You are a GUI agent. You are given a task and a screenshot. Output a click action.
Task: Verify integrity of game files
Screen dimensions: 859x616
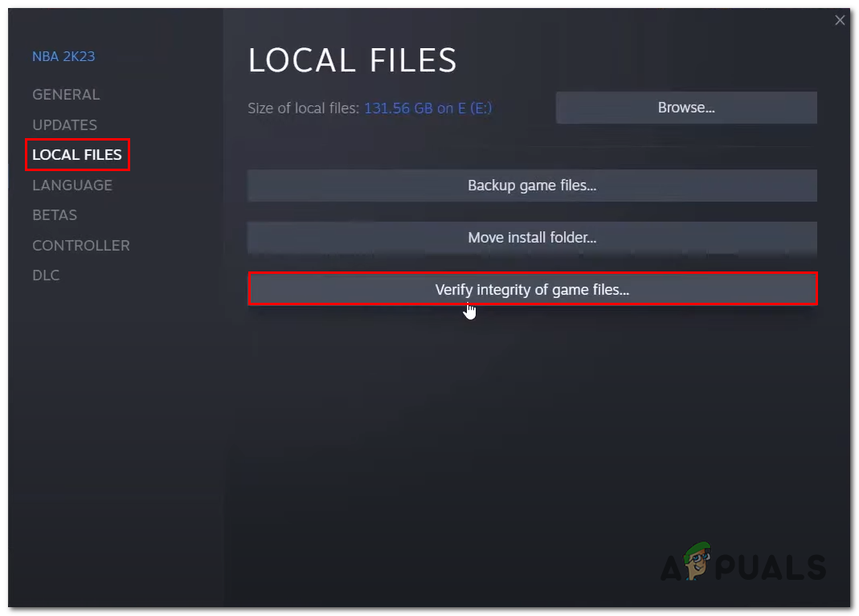coord(532,289)
